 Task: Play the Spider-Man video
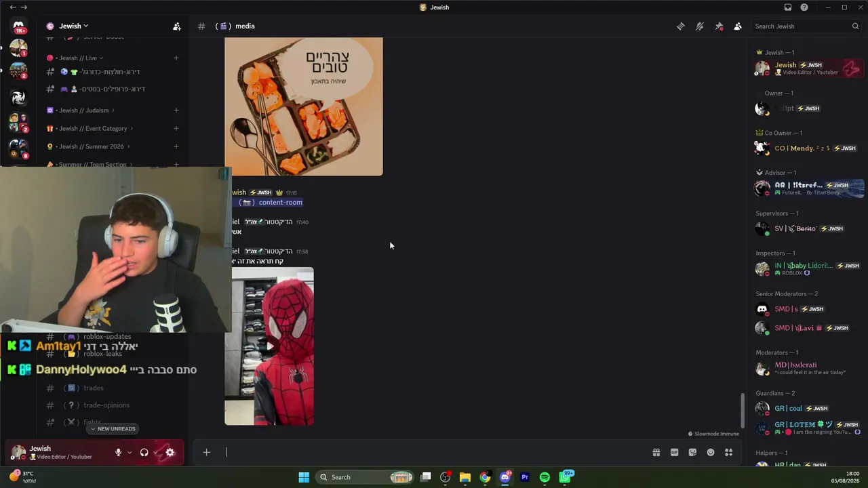tap(269, 346)
